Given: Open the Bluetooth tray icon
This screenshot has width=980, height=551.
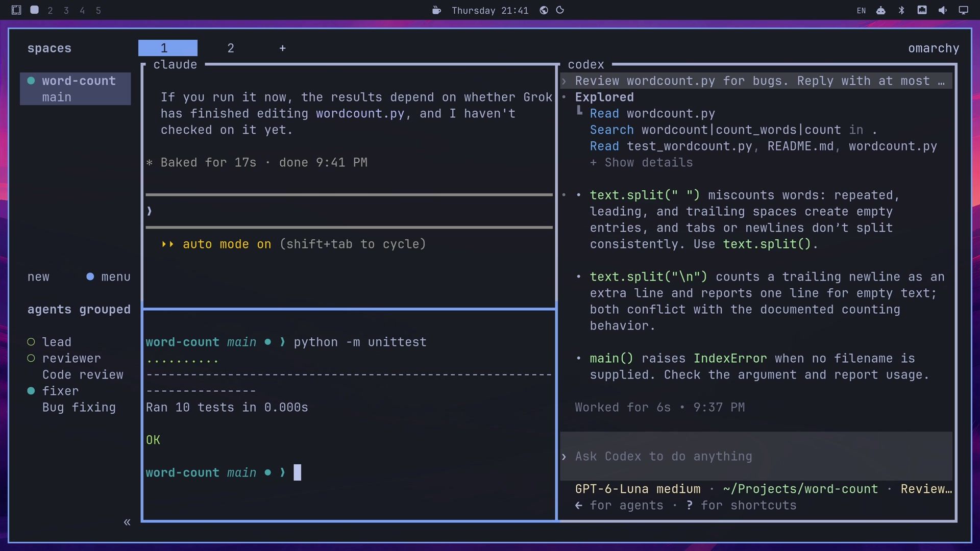Looking at the screenshot, I should point(901,10).
